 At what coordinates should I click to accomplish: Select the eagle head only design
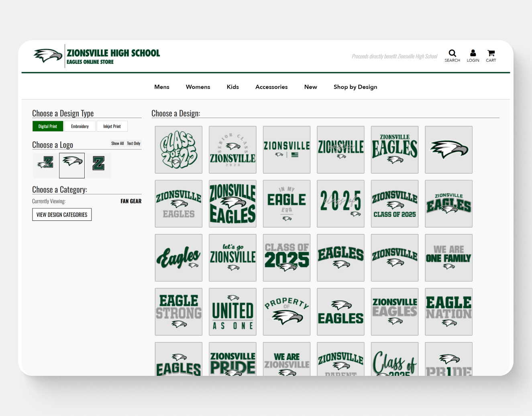[448, 150]
